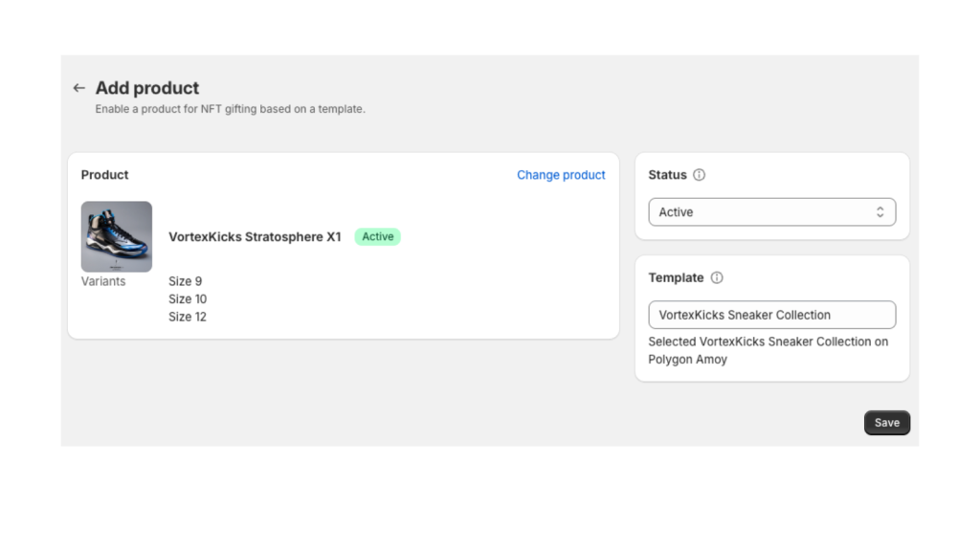980x551 pixels.
Task: Click the Status card heading label
Action: 667,175
